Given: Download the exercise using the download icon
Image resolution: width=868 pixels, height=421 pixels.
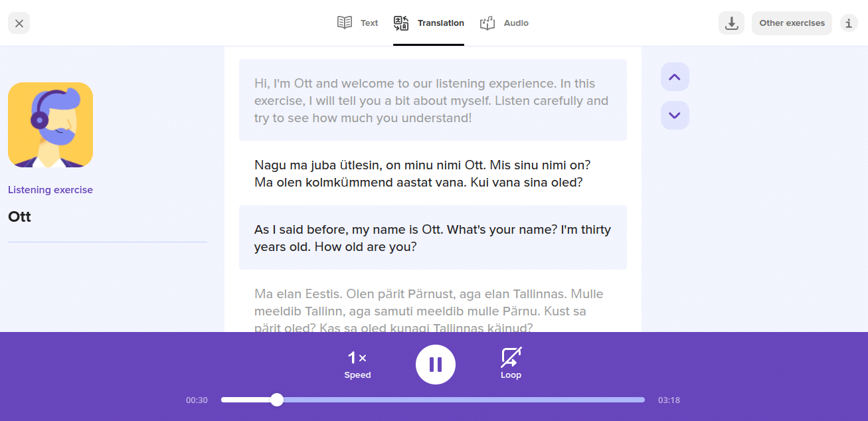Looking at the screenshot, I should 731,23.
